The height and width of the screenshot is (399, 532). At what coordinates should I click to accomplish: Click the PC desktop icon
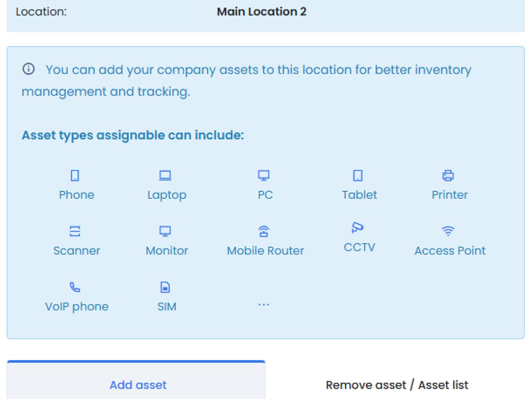coord(264,176)
